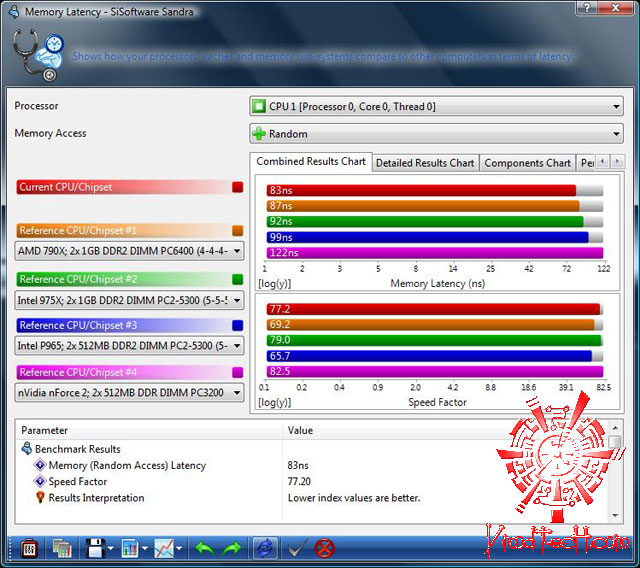Click the Memory Latency diamond icon
Viewport: 640px width, 568px height.
[x=40, y=465]
